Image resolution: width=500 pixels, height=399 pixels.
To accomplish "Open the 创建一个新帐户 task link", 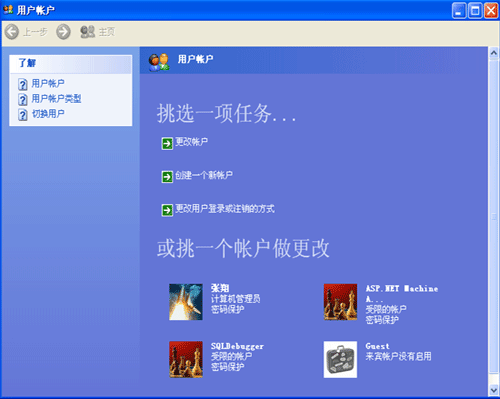I will (204, 175).
